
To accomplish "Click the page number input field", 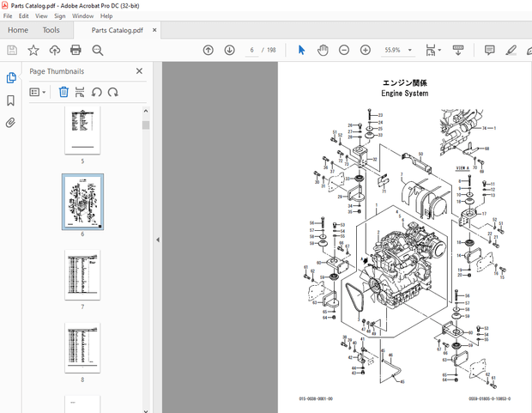I will (x=251, y=50).
